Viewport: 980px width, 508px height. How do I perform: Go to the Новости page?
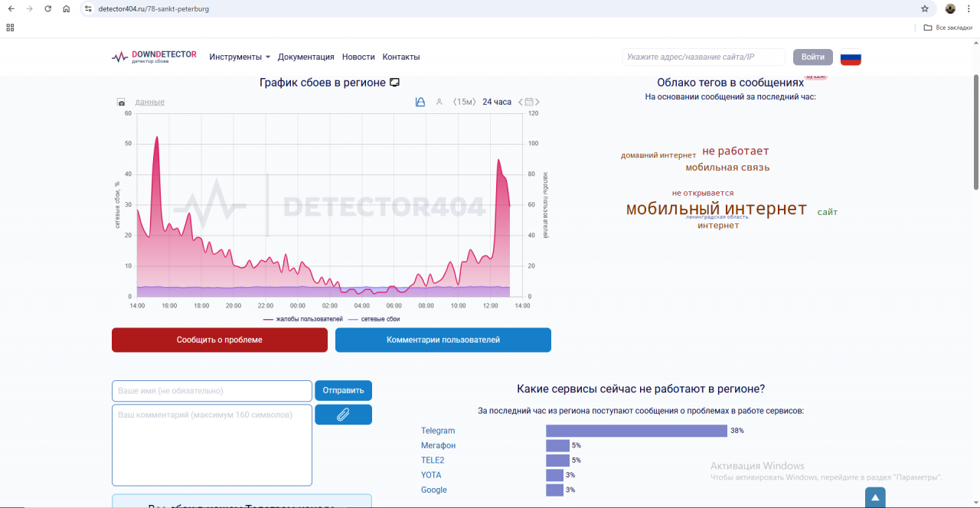tap(358, 57)
